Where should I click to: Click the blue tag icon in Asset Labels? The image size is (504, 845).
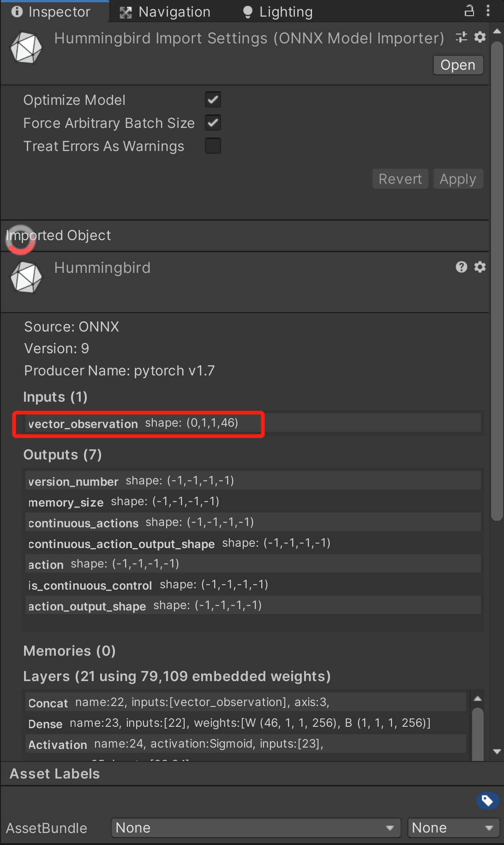(487, 800)
